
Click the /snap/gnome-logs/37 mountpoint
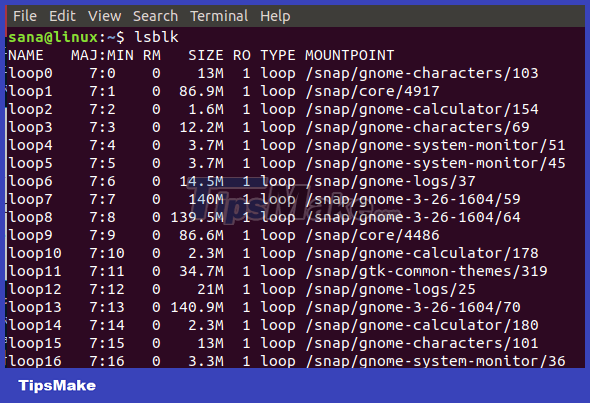[x=391, y=181]
